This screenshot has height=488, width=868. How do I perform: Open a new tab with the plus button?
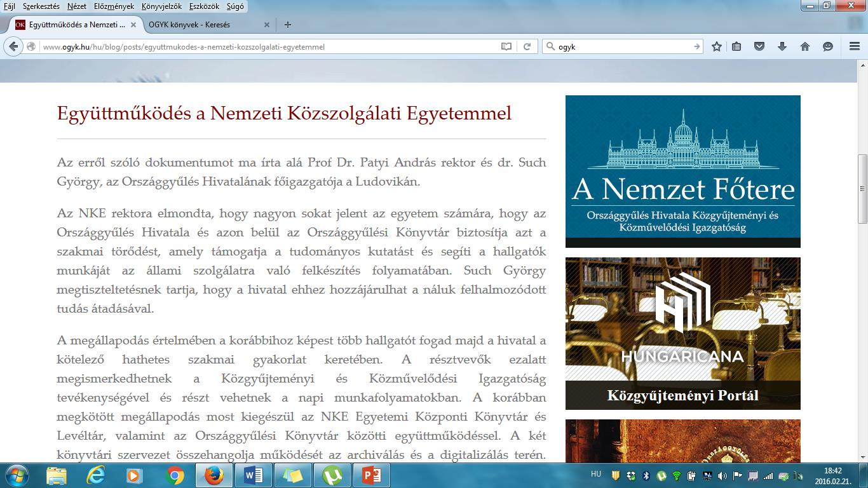[288, 25]
